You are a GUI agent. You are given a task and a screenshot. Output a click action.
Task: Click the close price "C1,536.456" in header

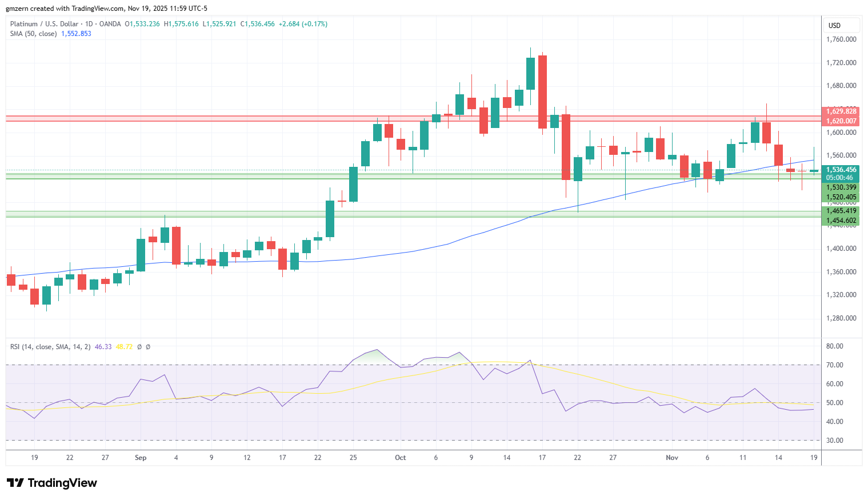coord(258,24)
